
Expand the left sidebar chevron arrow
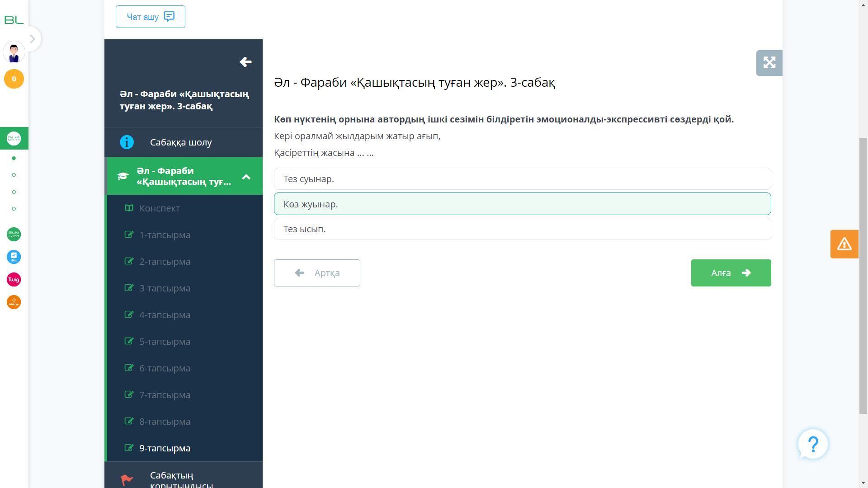(x=32, y=39)
